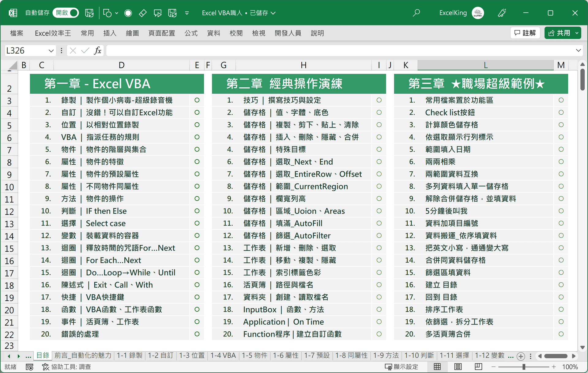Open the 共用 share dropdown arrow
The image size is (588, 373).
pos(577,33)
